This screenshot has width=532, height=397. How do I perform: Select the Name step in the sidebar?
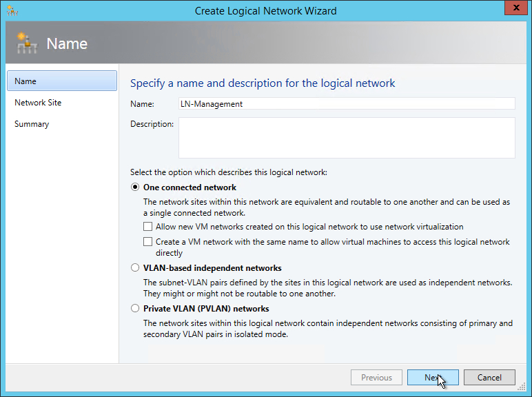[x=61, y=81]
